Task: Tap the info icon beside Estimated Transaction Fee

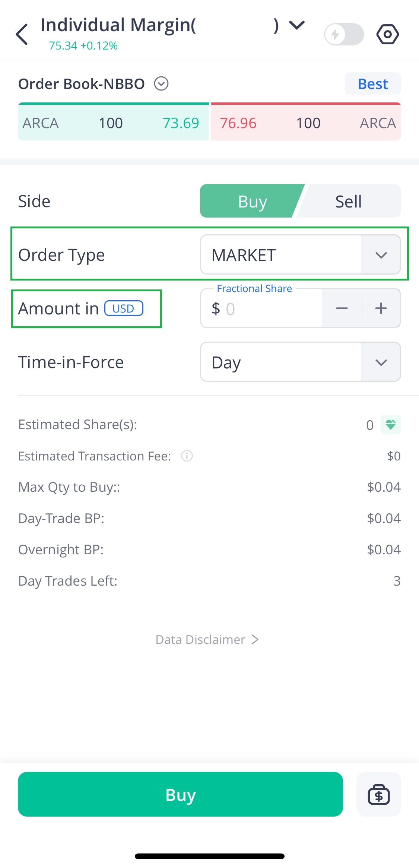Action: tap(187, 456)
